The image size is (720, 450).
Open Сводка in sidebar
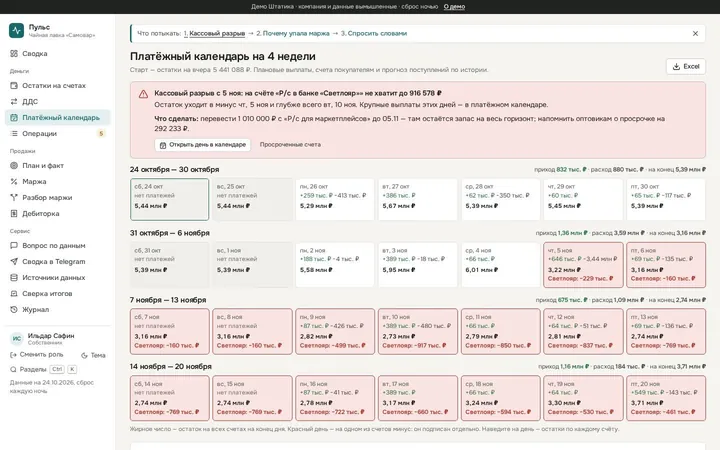click(58, 54)
